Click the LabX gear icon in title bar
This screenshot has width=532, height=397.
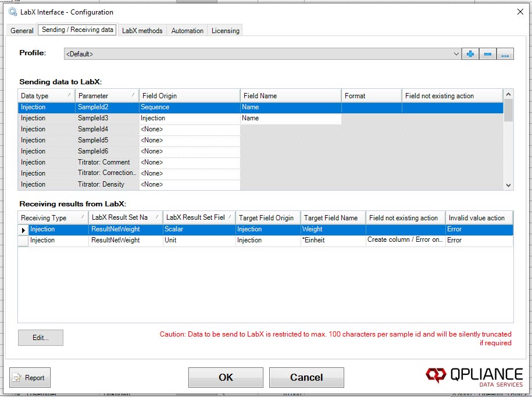13,12
